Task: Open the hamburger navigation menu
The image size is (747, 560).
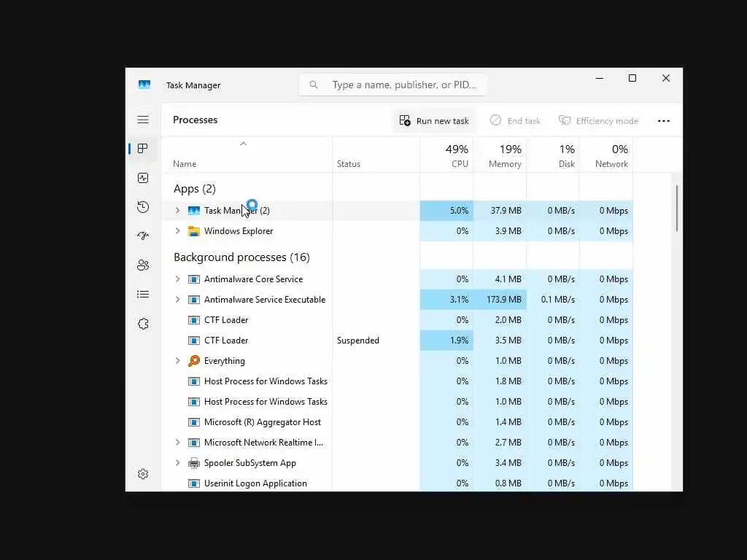Action: click(143, 120)
